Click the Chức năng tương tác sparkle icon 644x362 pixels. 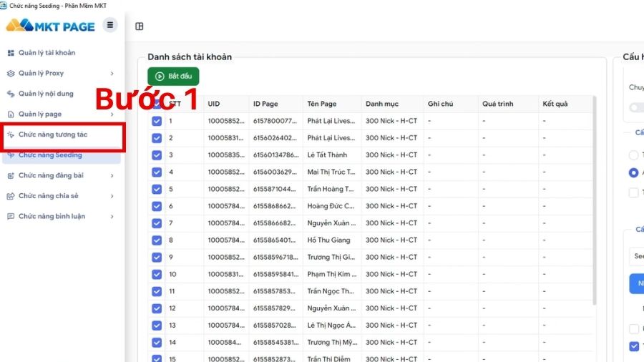pyautogui.click(x=11, y=134)
